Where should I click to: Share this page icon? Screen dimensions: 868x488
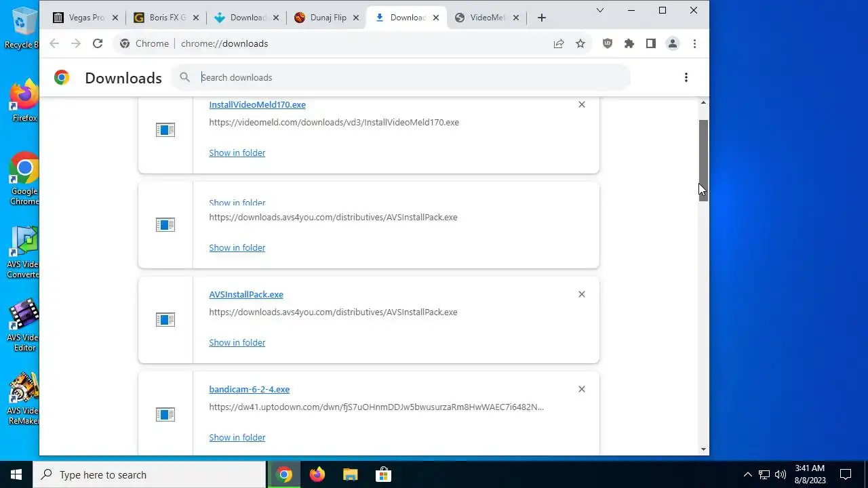(x=559, y=43)
